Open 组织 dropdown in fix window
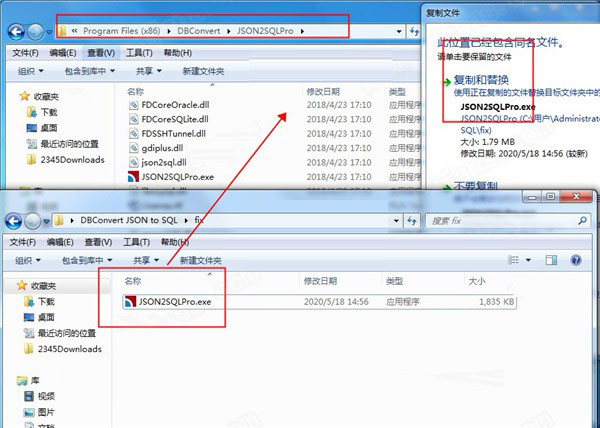Screen dimensions: 600x428 28,260
